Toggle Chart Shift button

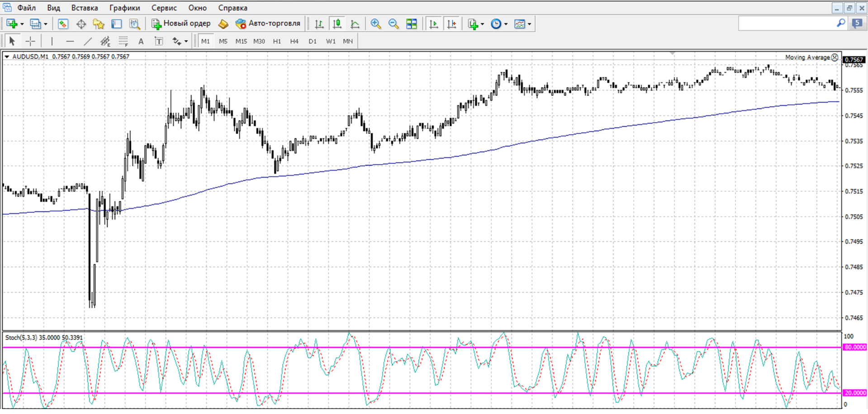coord(451,24)
